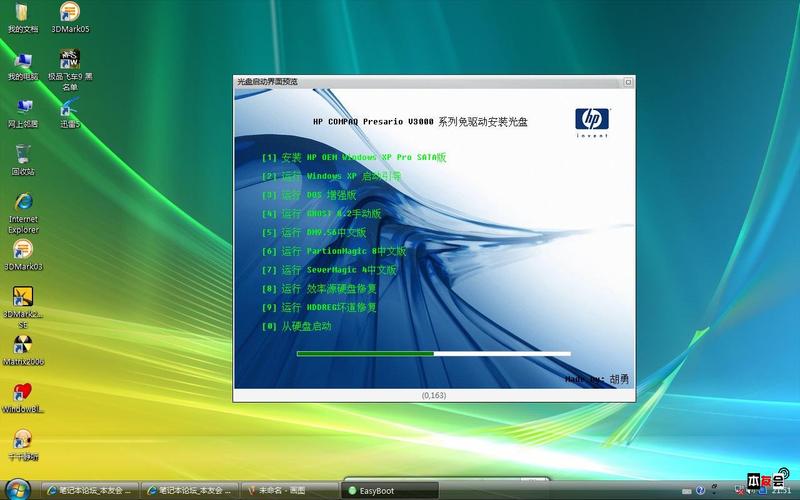Click the keyboard input icon in tray
Viewport: 800px width, 500px height.
687,491
